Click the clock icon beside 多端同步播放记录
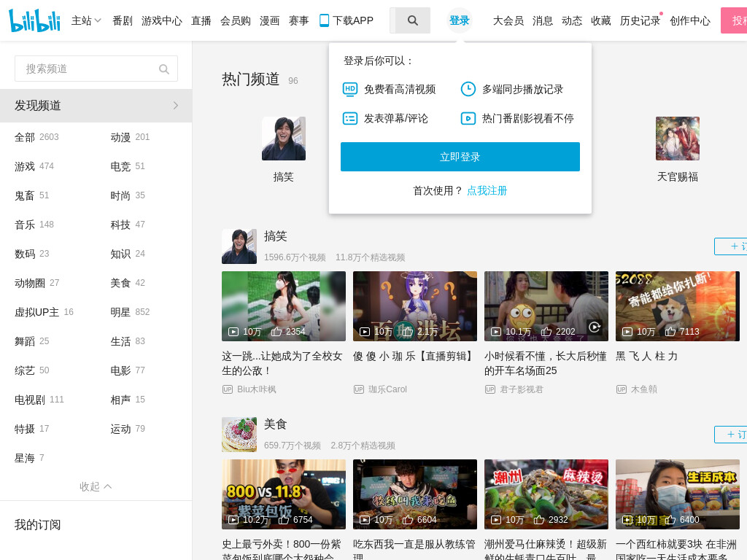 468,89
